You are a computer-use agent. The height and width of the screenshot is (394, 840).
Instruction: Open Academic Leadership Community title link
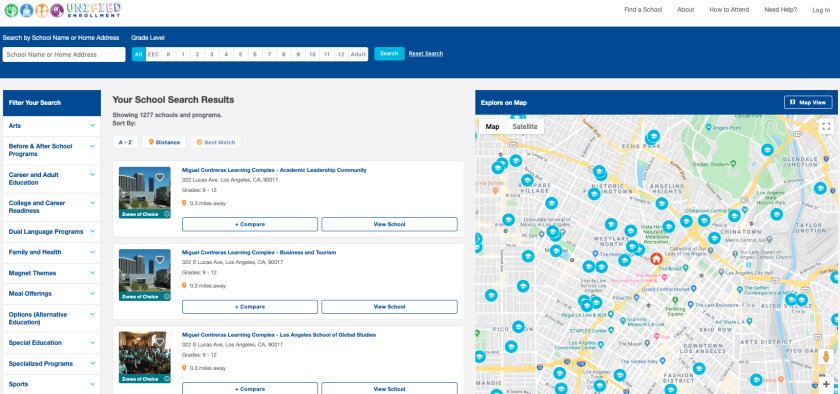(274, 170)
